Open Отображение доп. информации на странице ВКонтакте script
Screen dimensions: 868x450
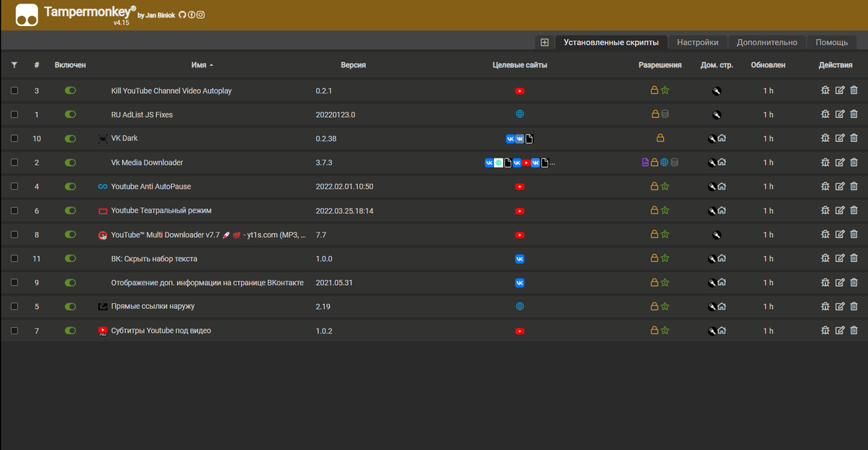pos(207,282)
